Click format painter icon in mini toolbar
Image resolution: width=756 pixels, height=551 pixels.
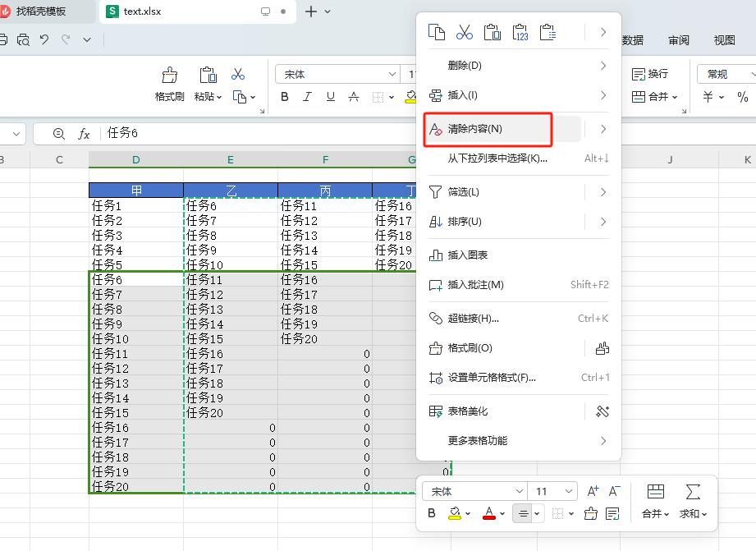tap(591, 513)
